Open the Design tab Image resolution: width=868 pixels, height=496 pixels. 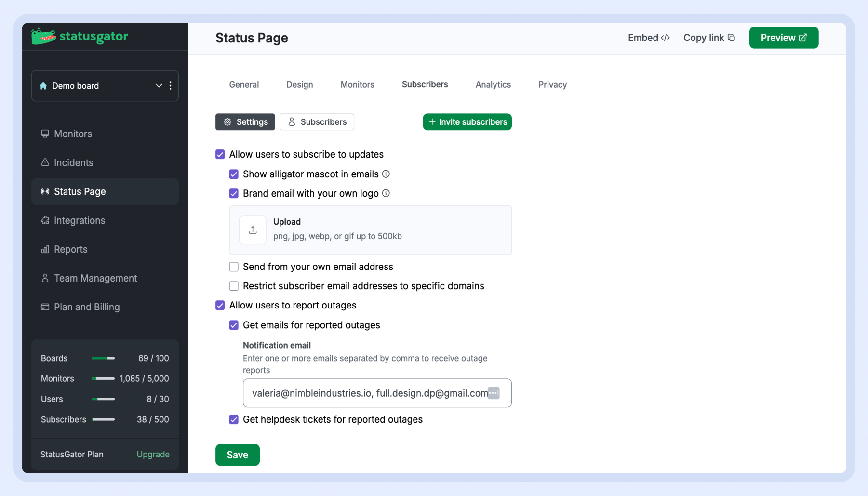coord(299,85)
